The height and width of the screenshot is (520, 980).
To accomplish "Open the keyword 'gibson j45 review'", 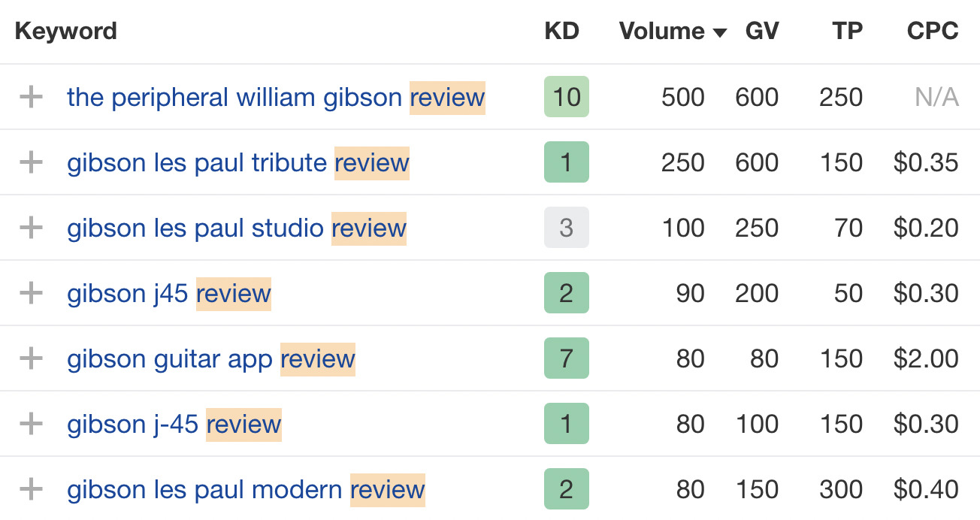I will 168,293.
